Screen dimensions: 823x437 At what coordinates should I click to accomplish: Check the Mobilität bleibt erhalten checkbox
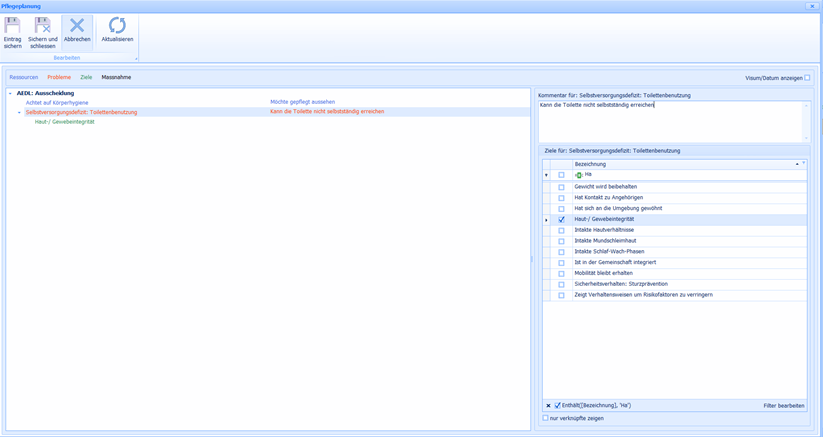pyautogui.click(x=561, y=273)
